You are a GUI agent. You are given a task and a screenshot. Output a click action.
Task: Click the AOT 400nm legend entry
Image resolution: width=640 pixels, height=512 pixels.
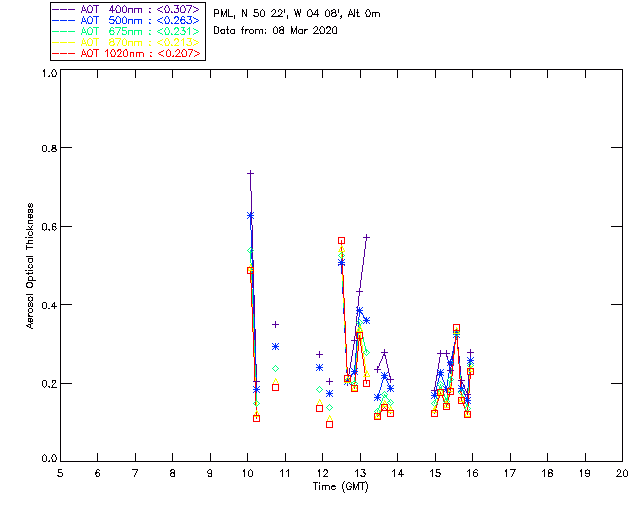pyautogui.click(x=127, y=9)
